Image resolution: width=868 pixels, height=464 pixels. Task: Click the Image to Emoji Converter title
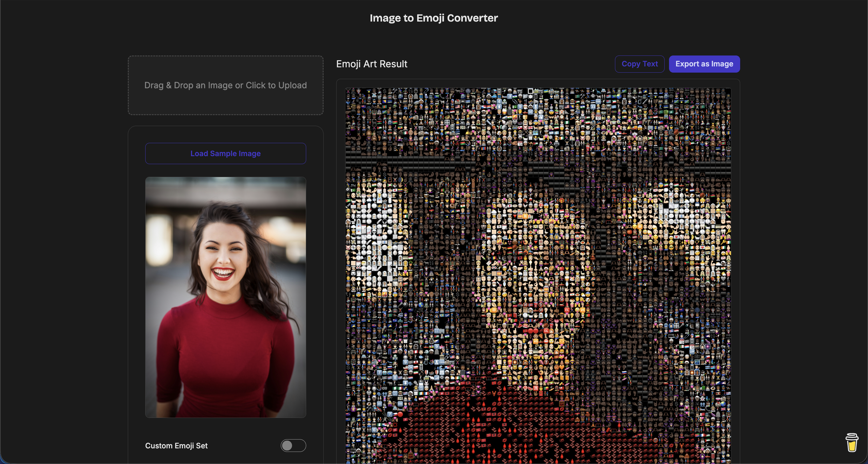click(x=434, y=18)
